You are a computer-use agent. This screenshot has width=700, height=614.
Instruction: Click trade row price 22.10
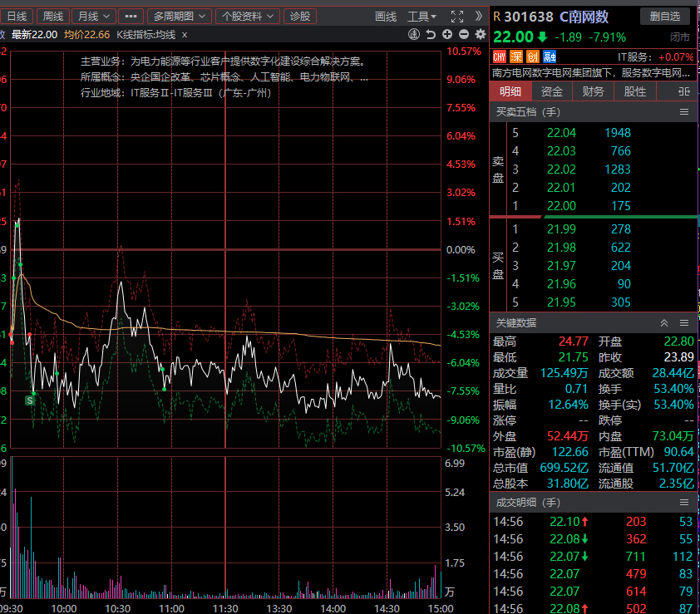pos(564,522)
